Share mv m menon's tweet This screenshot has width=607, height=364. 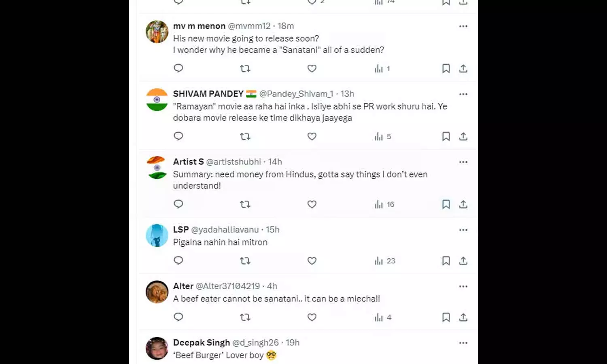[463, 68]
